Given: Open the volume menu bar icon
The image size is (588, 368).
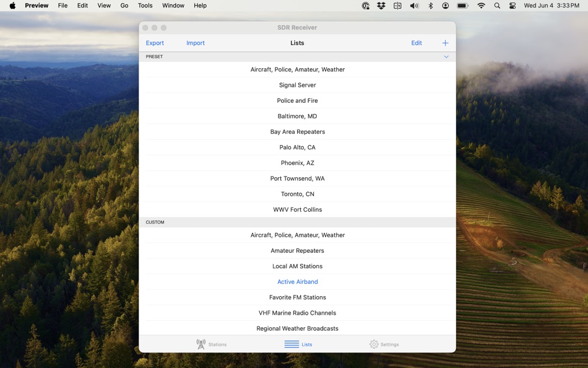Looking at the screenshot, I should pyautogui.click(x=414, y=6).
